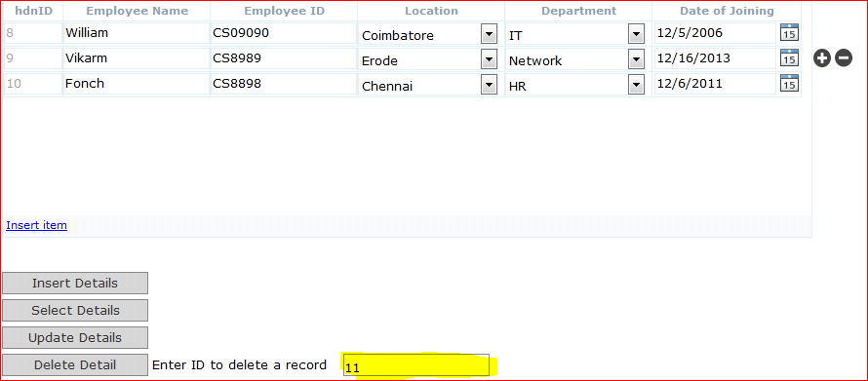Click the Update Details button
This screenshot has height=381, width=868.
(x=75, y=337)
